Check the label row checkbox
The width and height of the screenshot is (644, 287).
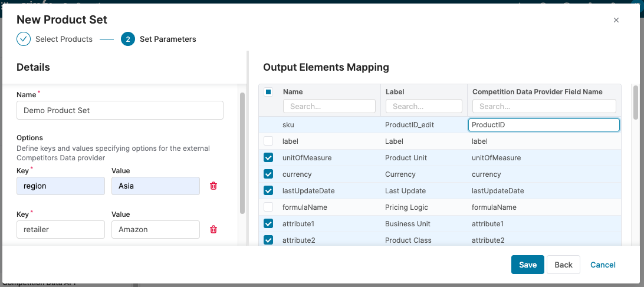point(268,141)
